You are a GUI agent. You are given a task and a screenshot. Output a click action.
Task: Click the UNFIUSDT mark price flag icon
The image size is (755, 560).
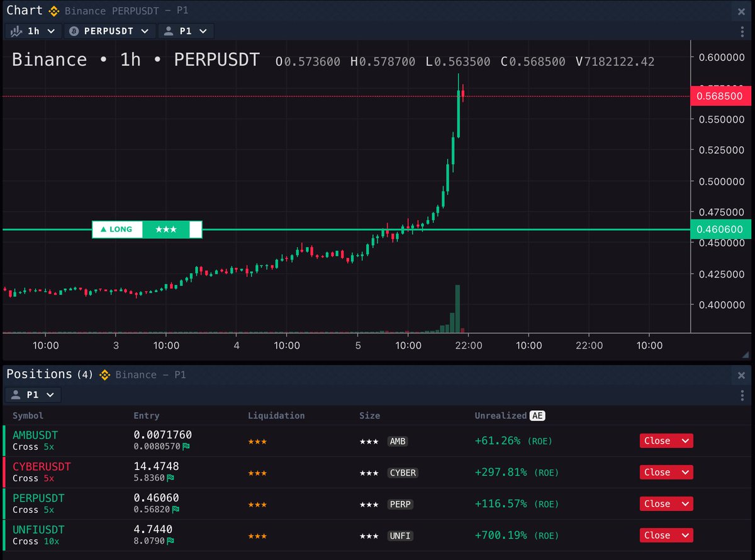click(x=171, y=541)
